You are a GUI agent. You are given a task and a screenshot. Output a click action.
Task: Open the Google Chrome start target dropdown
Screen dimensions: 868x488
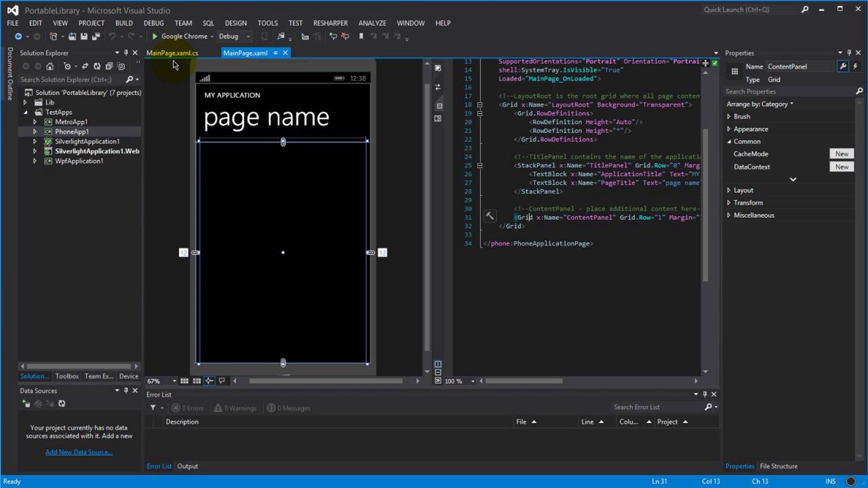click(212, 36)
